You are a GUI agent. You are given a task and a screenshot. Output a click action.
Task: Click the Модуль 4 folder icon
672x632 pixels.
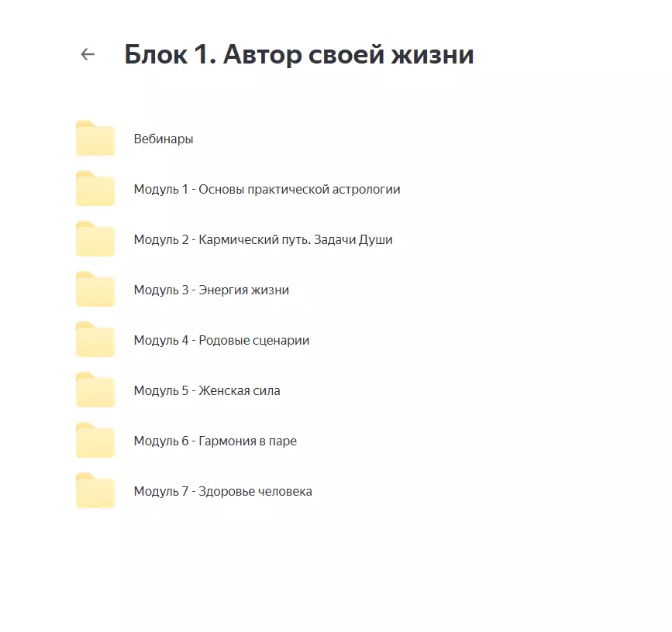(x=95, y=340)
